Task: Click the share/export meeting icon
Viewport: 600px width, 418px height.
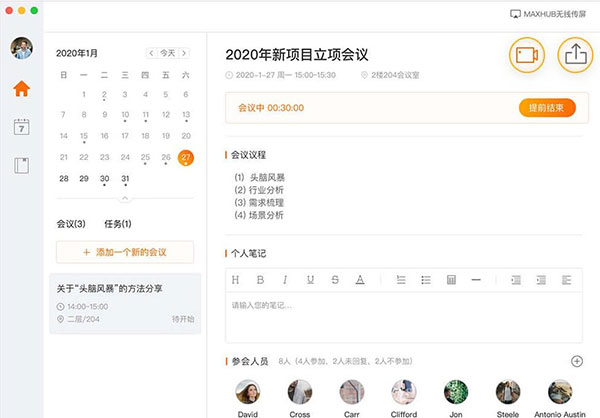Action: (574, 55)
